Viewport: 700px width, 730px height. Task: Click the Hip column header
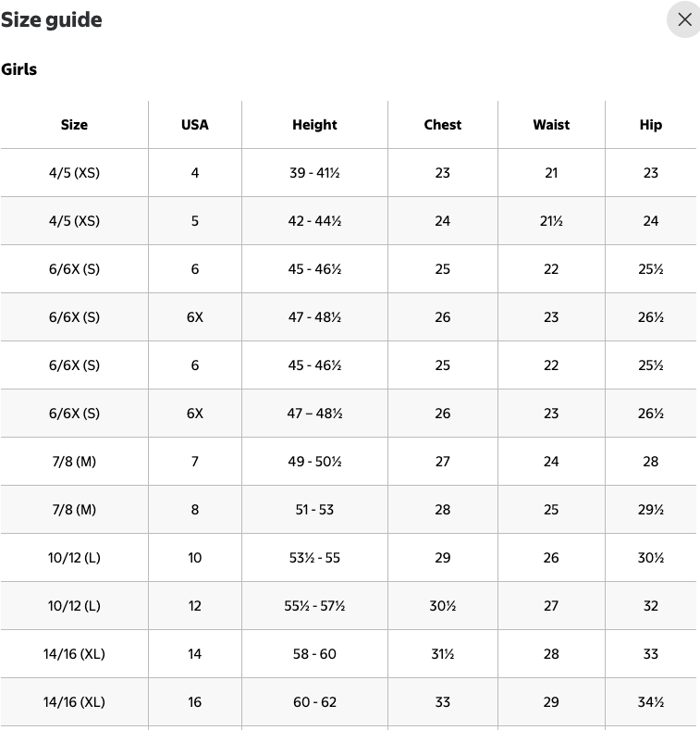(x=651, y=125)
